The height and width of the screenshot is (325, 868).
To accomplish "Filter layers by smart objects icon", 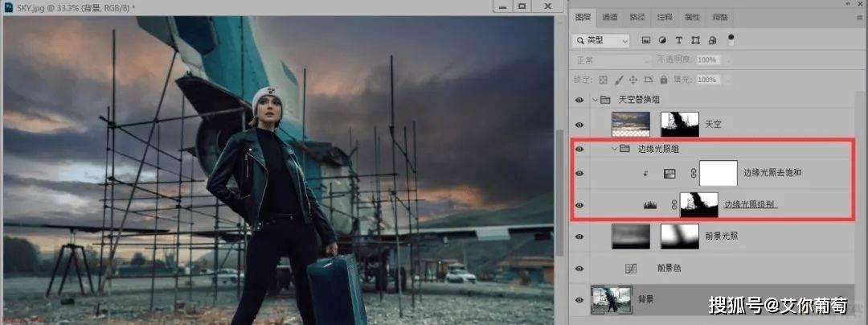I will [712, 40].
